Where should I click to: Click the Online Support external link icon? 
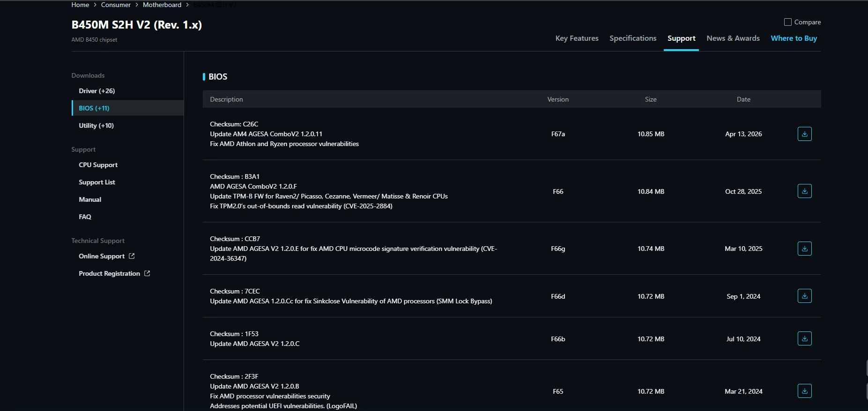(x=132, y=256)
